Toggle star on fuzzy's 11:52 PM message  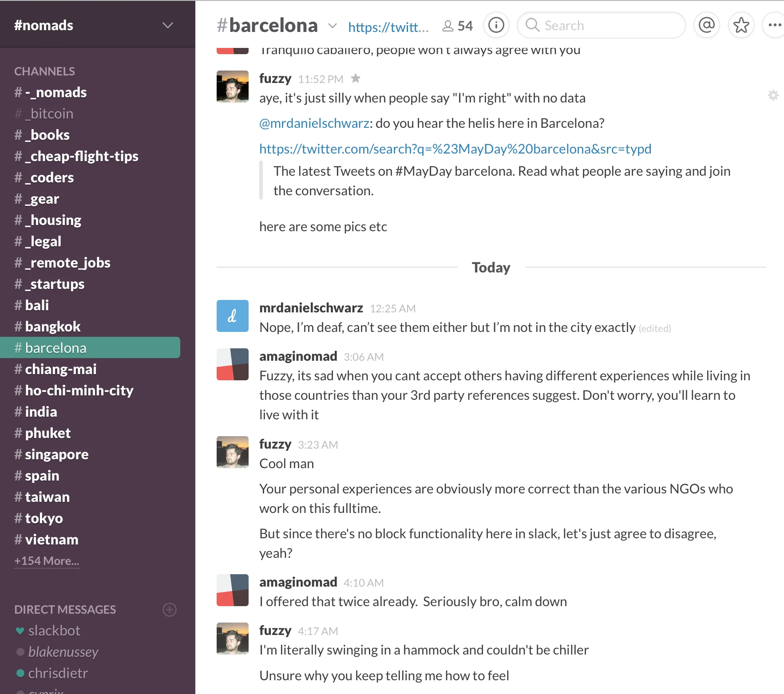pyautogui.click(x=356, y=79)
